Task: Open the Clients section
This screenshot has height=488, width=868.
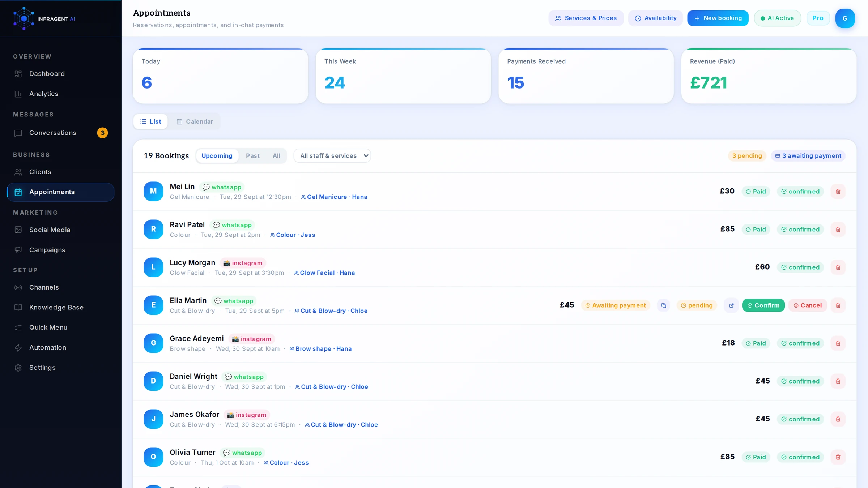Action: [x=60, y=172]
